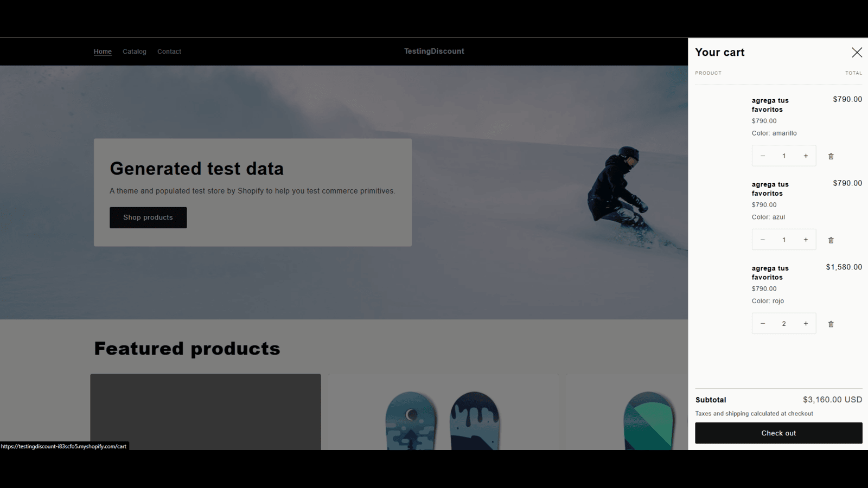Remove the rojo item with trash icon
Image resolution: width=868 pixels, height=488 pixels.
click(x=831, y=324)
